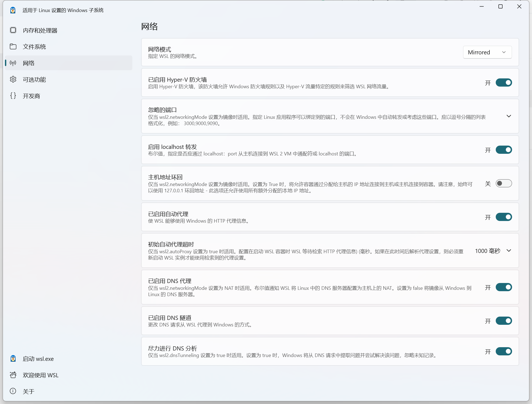Click the 网络 sidebar icon
Viewport: 532px width, 404px height.
tap(13, 63)
